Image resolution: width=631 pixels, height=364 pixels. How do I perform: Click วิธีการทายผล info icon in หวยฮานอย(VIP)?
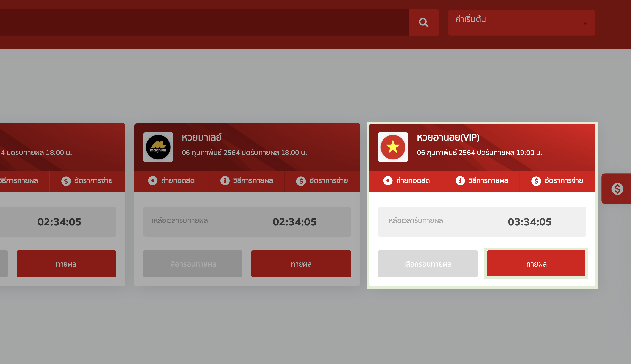coord(460,180)
